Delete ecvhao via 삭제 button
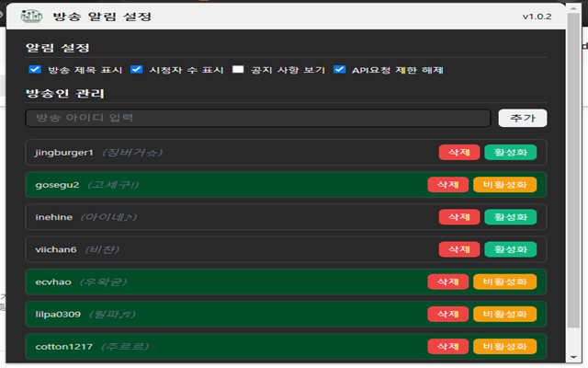Image resolution: width=588 pixels, height=368 pixels. click(x=447, y=282)
